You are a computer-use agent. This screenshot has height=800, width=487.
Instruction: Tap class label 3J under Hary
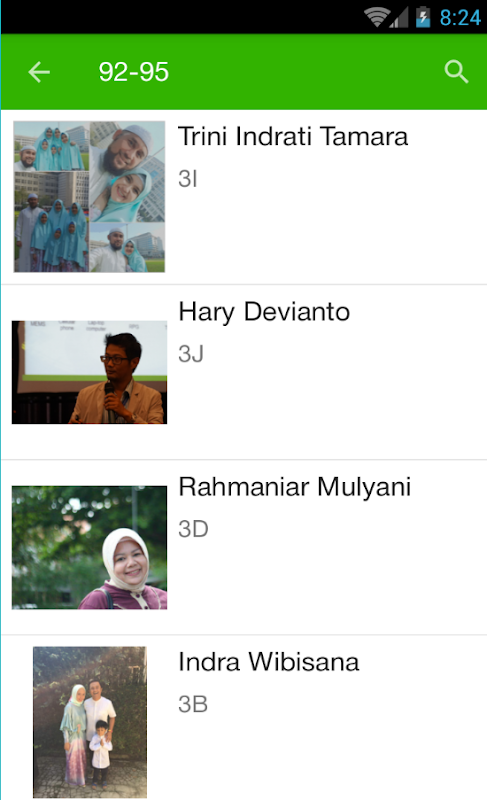(191, 354)
